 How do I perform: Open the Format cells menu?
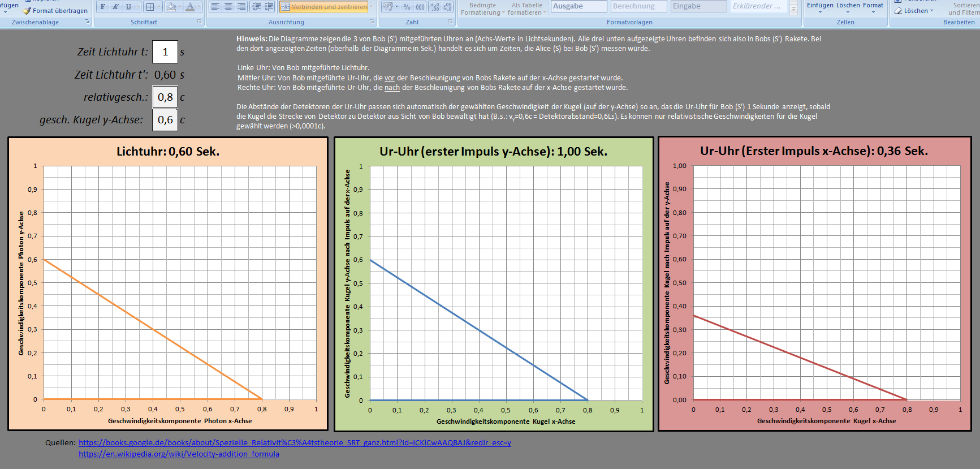(873, 7)
